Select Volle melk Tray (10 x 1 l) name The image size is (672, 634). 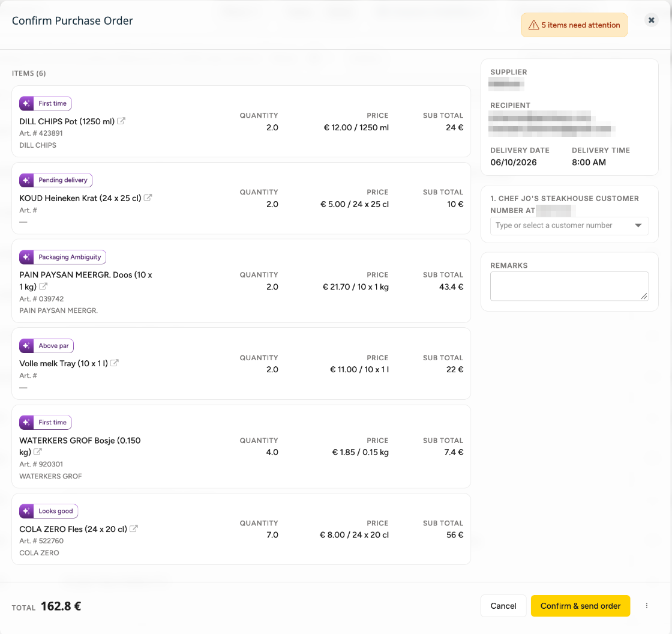point(64,363)
